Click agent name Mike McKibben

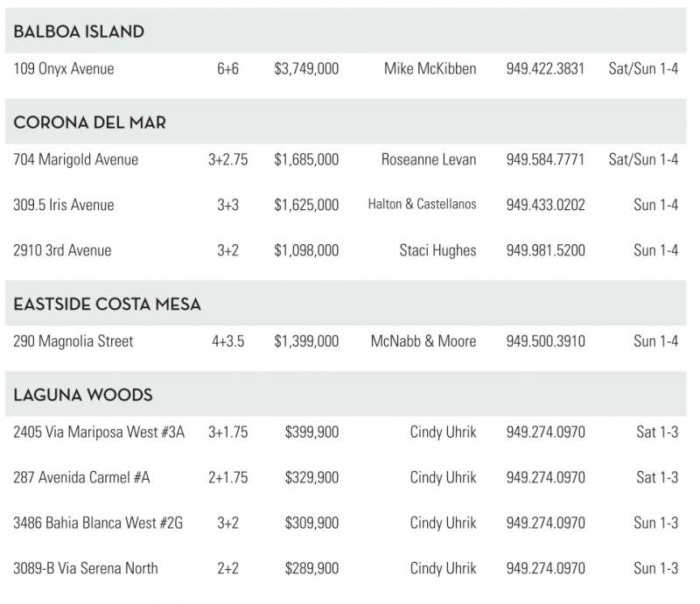[430, 68]
